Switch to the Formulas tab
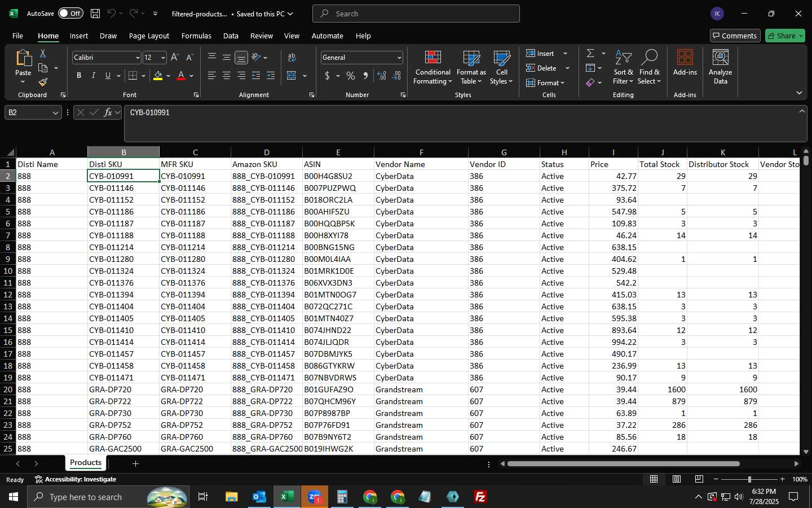This screenshot has width=812, height=508. [196, 36]
